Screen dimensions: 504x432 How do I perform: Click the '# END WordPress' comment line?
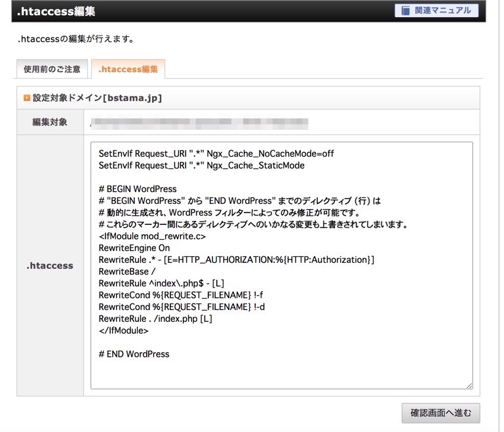click(x=134, y=354)
